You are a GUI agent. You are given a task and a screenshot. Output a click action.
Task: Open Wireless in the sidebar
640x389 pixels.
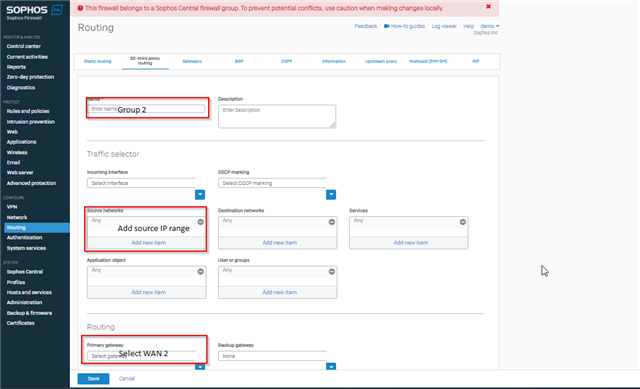[x=17, y=152]
